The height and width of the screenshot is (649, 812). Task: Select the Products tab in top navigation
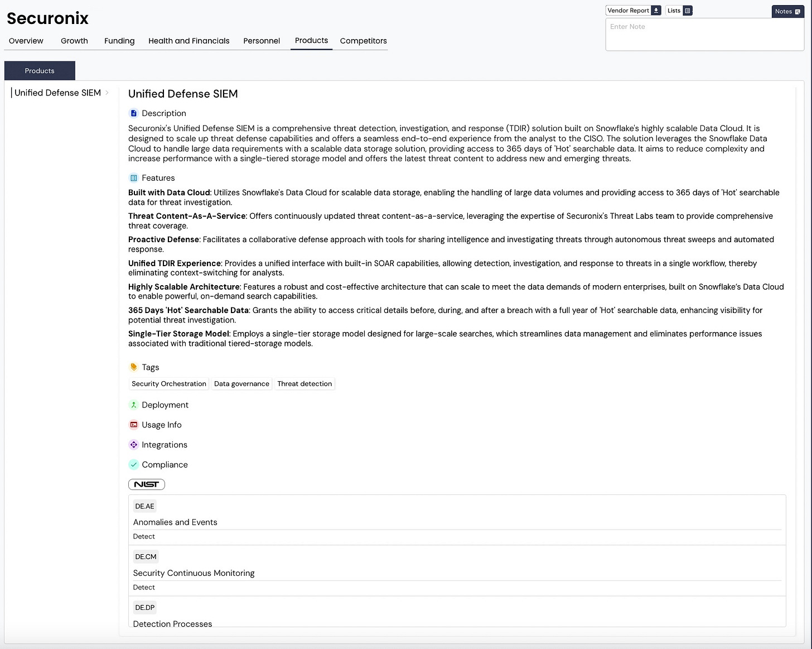311,41
